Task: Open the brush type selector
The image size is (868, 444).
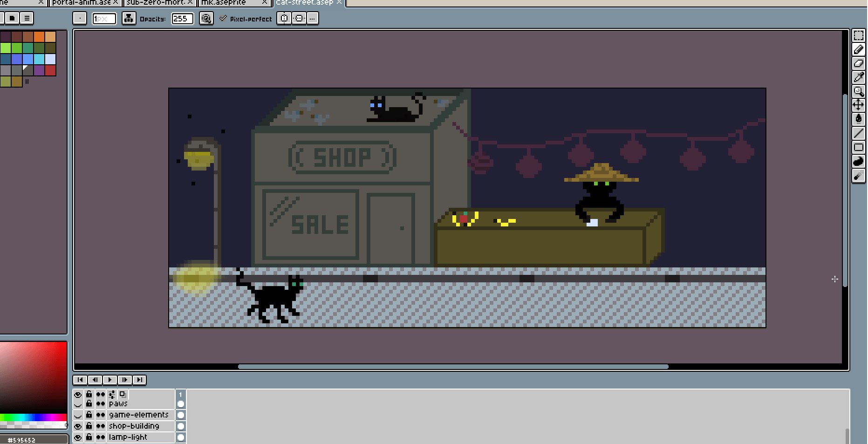Action: pyautogui.click(x=80, y=19)
